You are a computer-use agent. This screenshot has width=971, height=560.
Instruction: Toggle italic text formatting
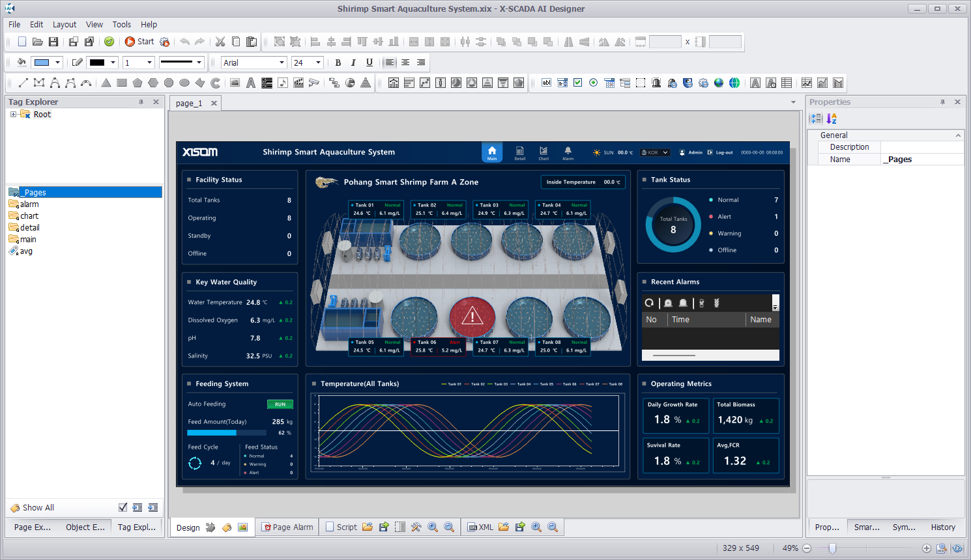[353, 63]
